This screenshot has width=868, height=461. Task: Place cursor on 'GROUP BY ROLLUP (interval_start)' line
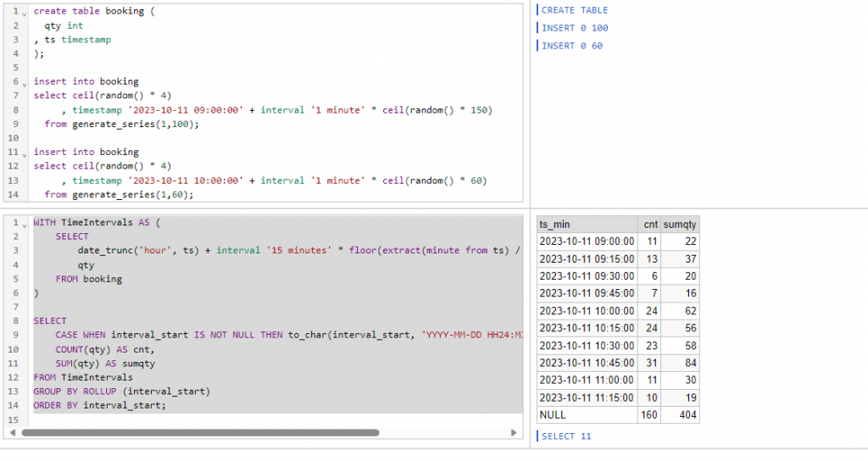pos(122,392)
